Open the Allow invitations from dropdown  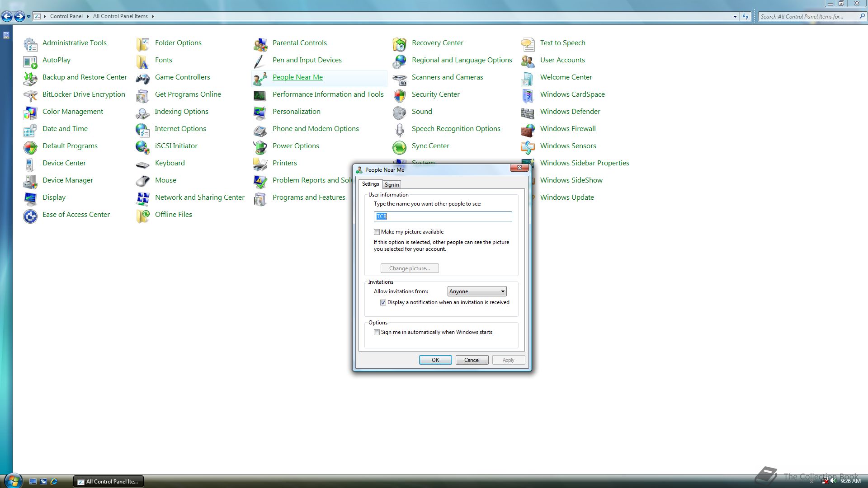pyautogui.click(x=477, y=291)
